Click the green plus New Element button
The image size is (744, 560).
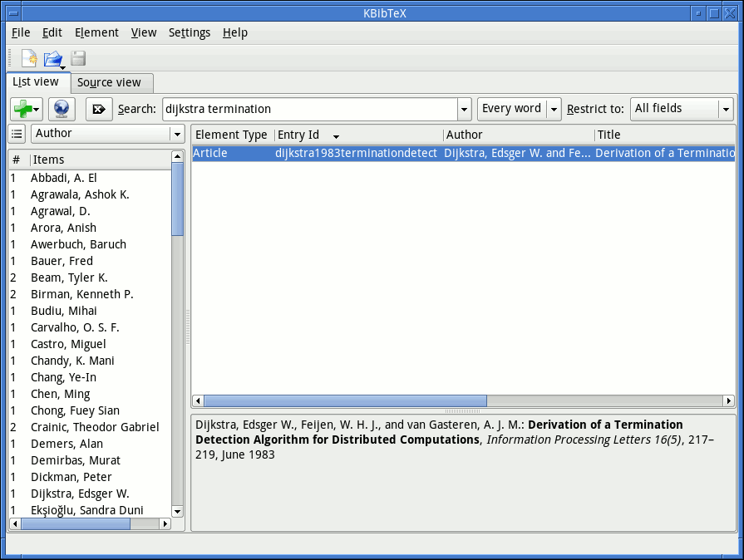pos(27,109)
